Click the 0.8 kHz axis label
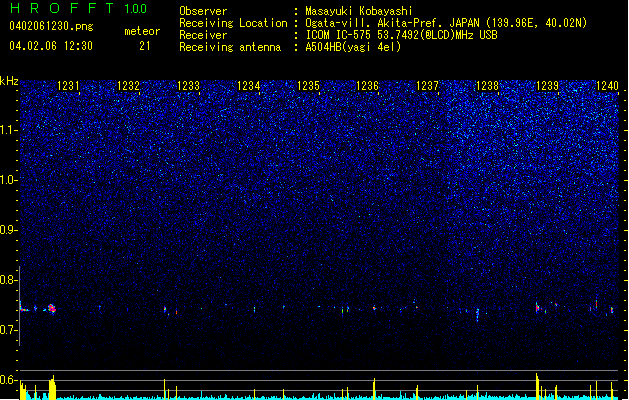Viewport: 629px width, 400px height. point(9,280)
